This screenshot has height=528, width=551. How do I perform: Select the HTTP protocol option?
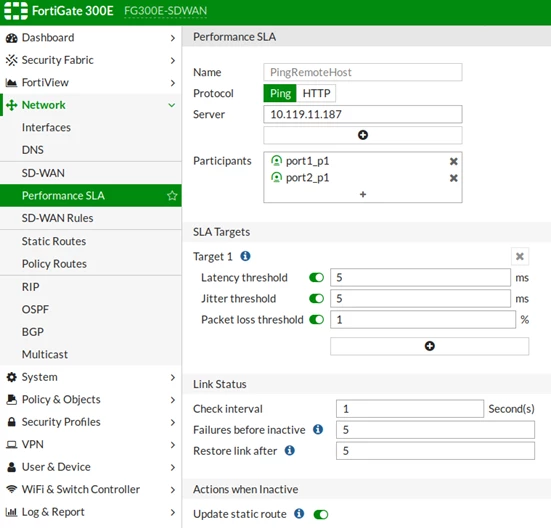(316, 93)
